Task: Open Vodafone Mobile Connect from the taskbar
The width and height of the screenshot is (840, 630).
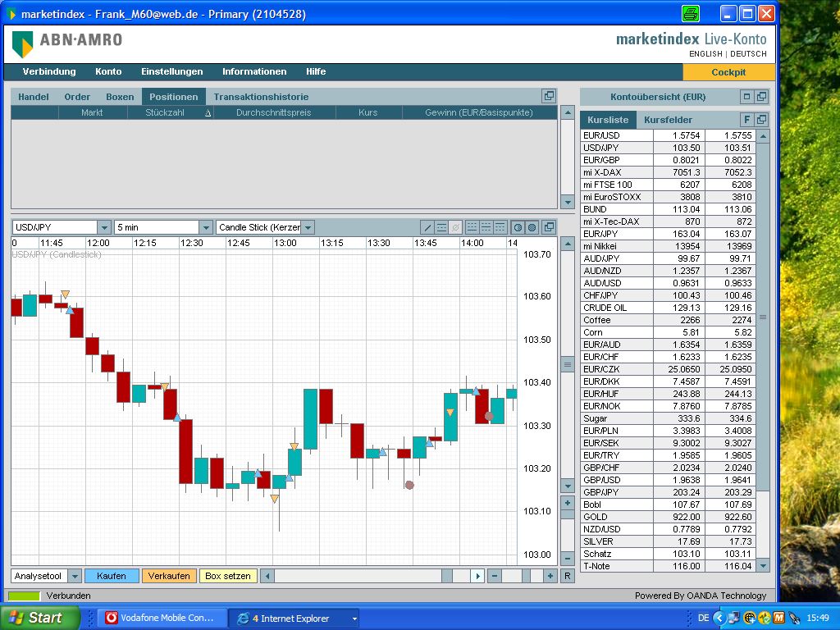Action: 162,618
